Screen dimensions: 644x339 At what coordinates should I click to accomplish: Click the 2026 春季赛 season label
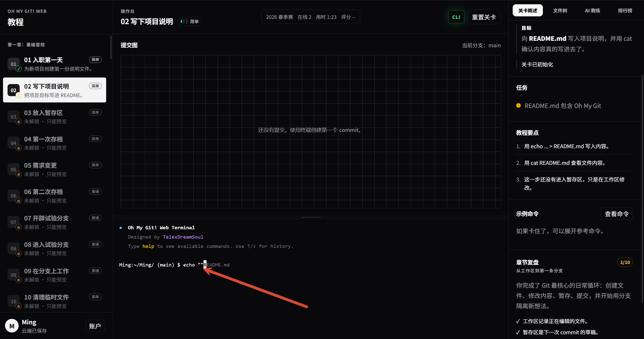pyautogui.click(x=279, y=17)
